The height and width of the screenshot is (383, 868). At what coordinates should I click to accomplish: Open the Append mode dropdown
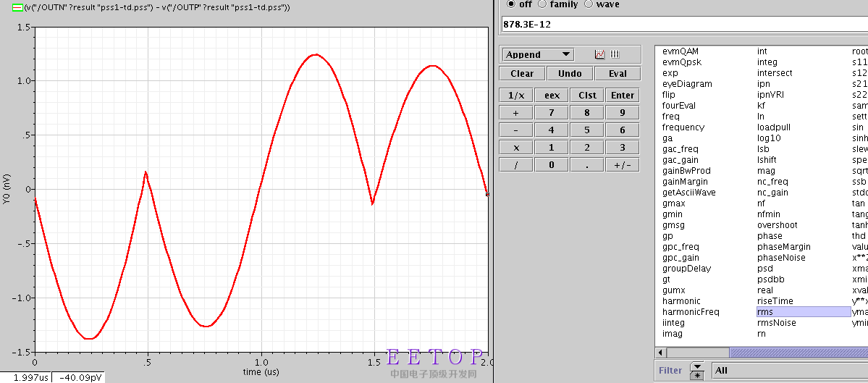click(x=538, y=54)
